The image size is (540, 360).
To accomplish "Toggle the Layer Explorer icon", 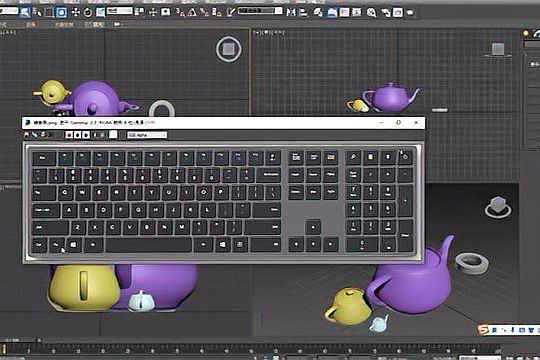I will pyautogui.click(x=332, y=13).
